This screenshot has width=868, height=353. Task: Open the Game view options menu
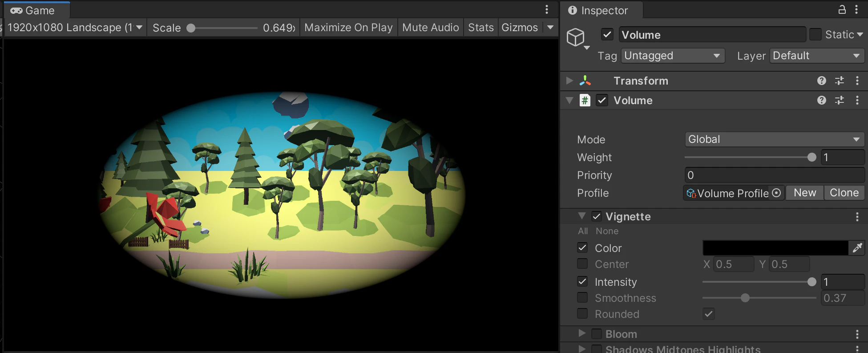pos(547,9)
